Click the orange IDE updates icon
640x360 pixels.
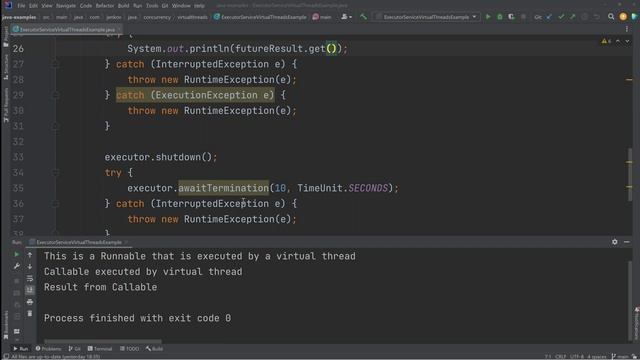coord(623,17)
